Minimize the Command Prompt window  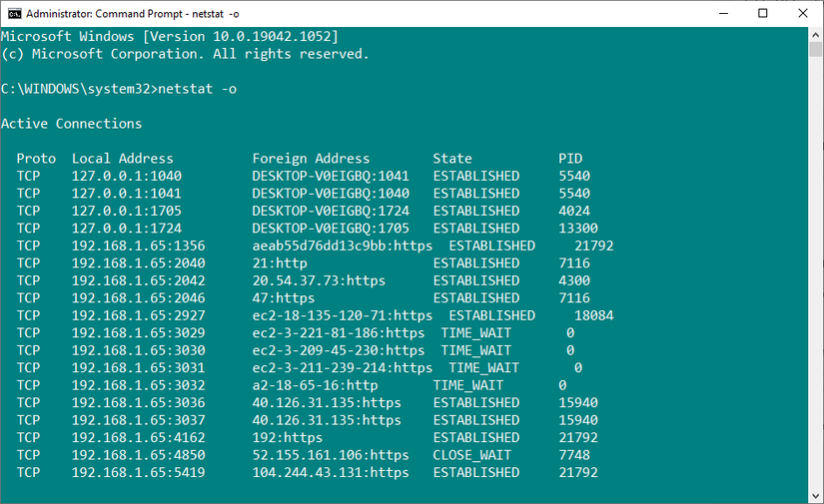pos(724,14)
